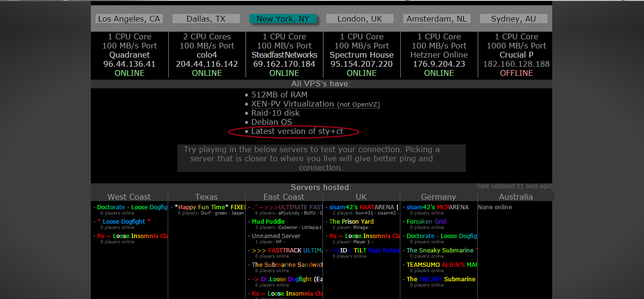Screen dimensions: 644x299
Task: Select the IP 182.160.128.188
Action: click(516, 64)
